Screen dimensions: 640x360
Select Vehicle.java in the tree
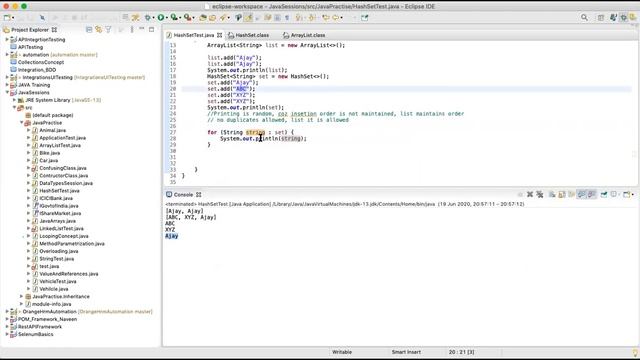click(x=53, y=289)
